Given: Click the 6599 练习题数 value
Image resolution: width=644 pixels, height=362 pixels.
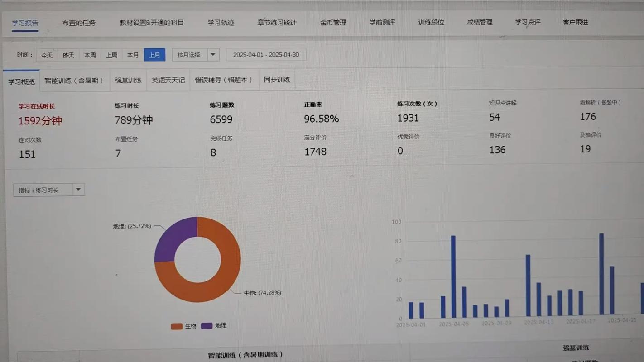Looking at the screenshot, I should pyautogui.click(x=221, y=119).
